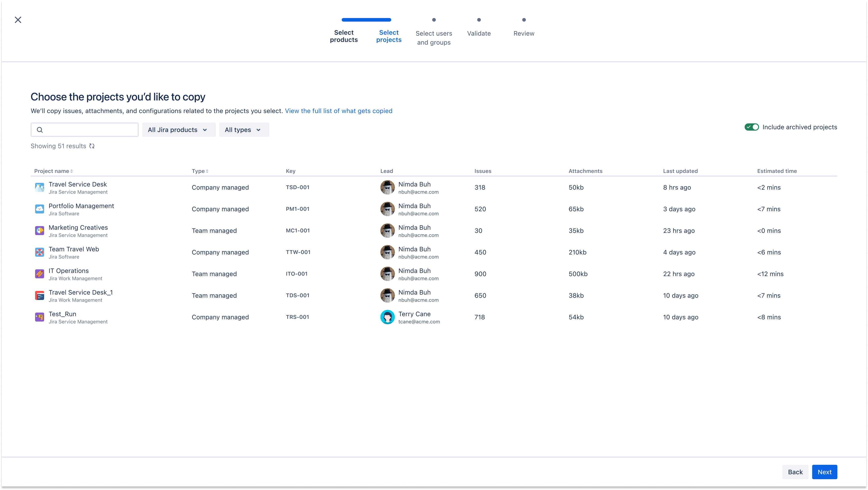Click the Last updated column header
868x490 pixels.
pos(680,171)
